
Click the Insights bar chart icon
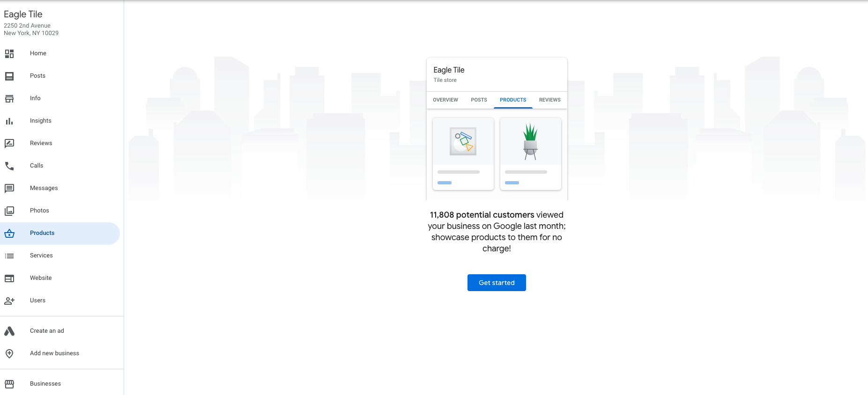[9, 121]
